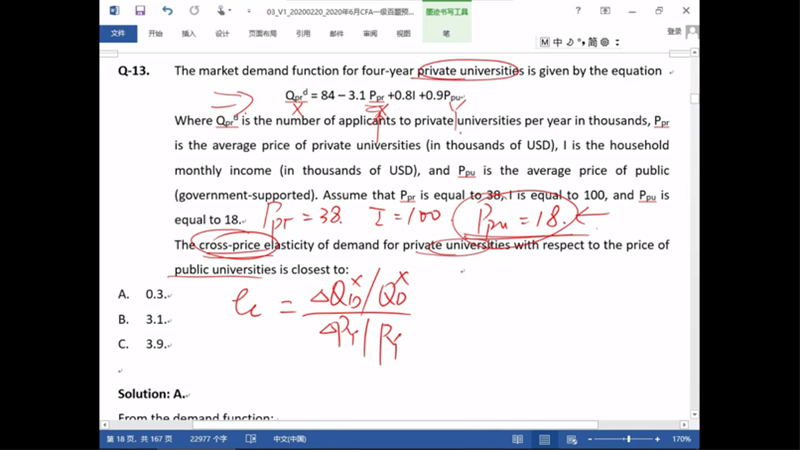Click the zoom slider in status bar

(x=628, y=439)
